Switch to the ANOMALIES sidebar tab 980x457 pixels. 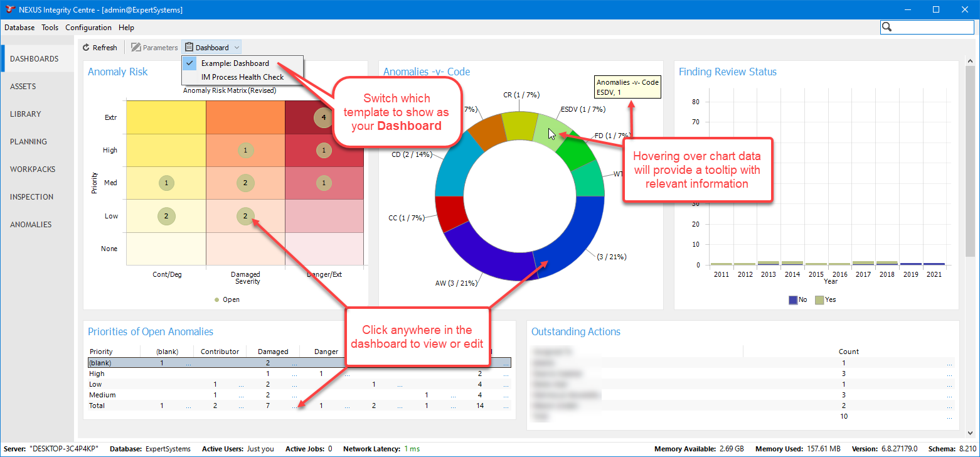31,225
